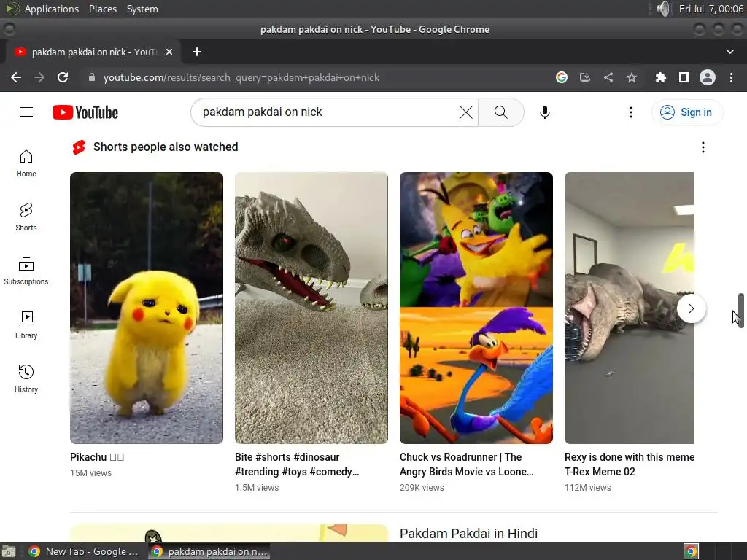747x560 pixels.
Task: Go to the YouTube logo home link
Action: click(x=85, y=112)
